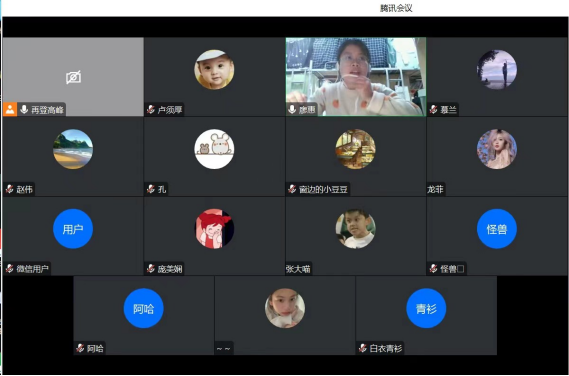Viewport: 569px width, 376px height.
Task: Click the orange host icon beside 再登高峰
Action: [x=10, y=110]
